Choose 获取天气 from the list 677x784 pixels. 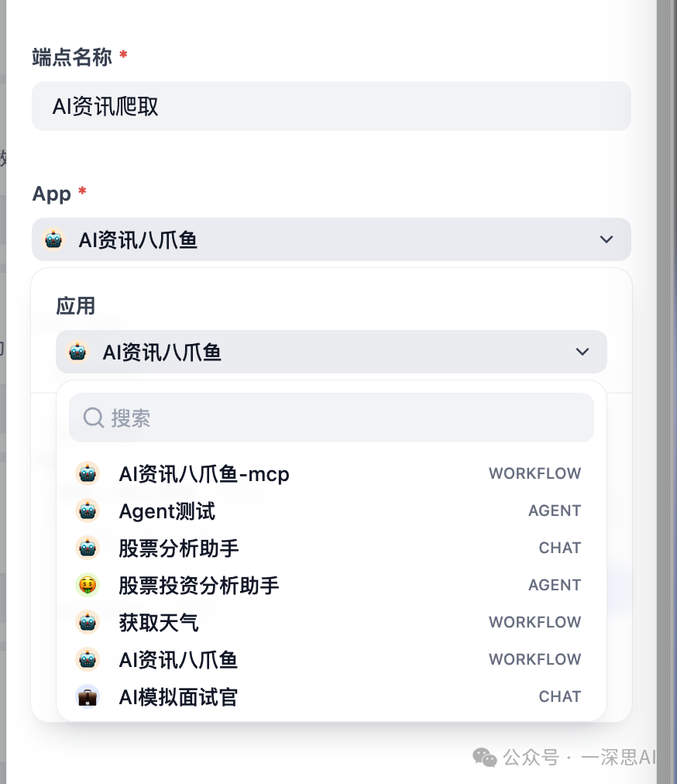coord(159,621)
